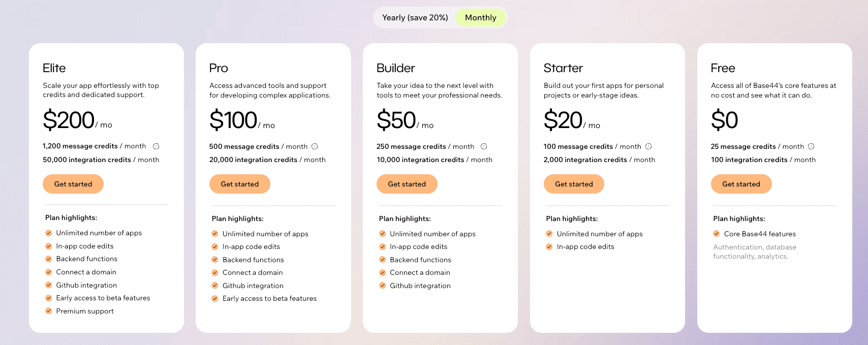Click the info icon on the Free plan credits
Viewport: 868px width, 345px height.
tap(812, 146)
